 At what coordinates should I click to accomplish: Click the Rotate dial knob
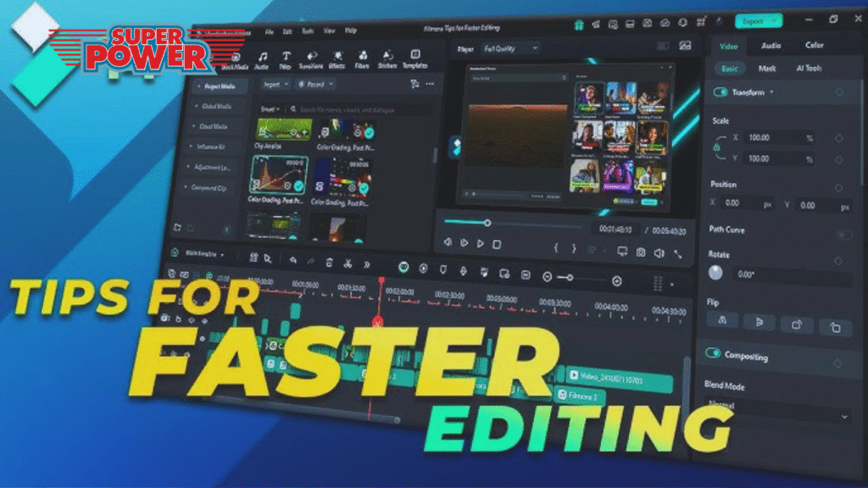pos(715,272)
